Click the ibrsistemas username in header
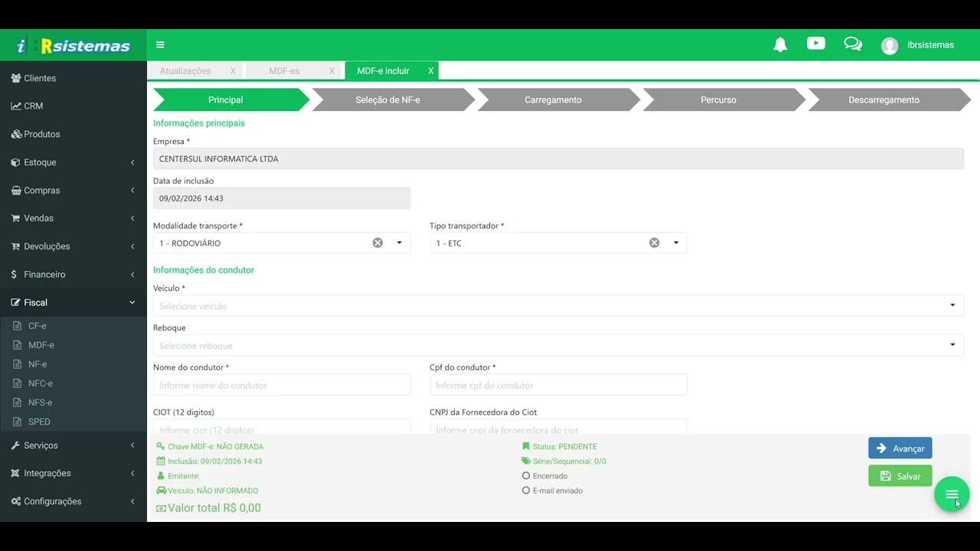 (x=930, y=45)
